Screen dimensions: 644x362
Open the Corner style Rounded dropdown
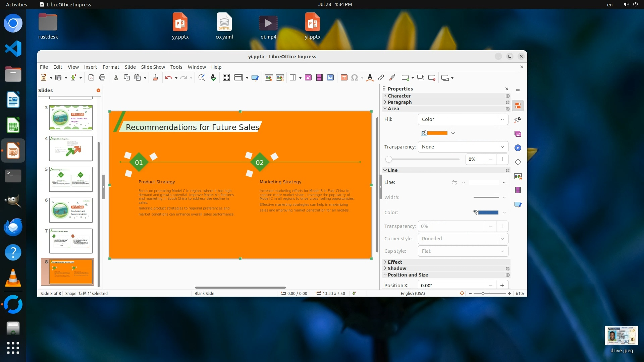pyautogui.click(x=463, y=239)
